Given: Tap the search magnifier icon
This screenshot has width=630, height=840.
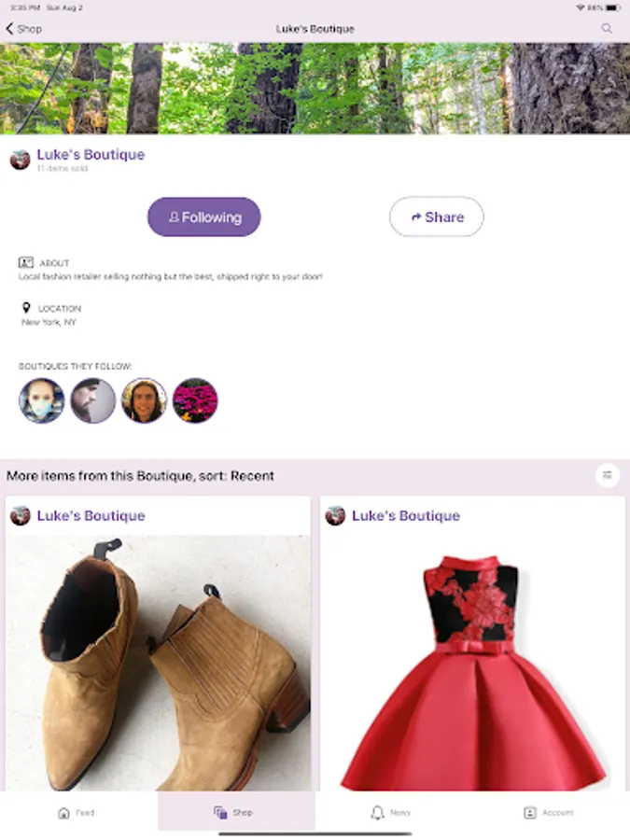Looking at the screenshot, I should pos(607,28).
